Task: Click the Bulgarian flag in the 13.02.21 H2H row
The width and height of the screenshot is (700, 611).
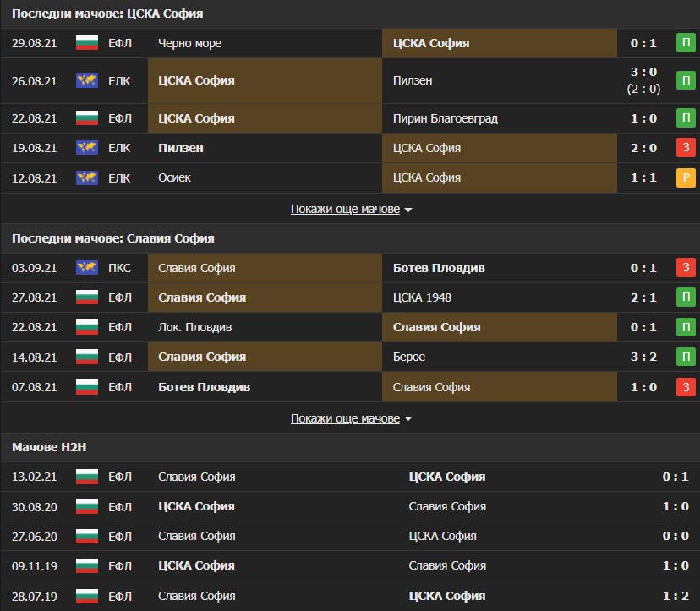Action: [87, 477]
